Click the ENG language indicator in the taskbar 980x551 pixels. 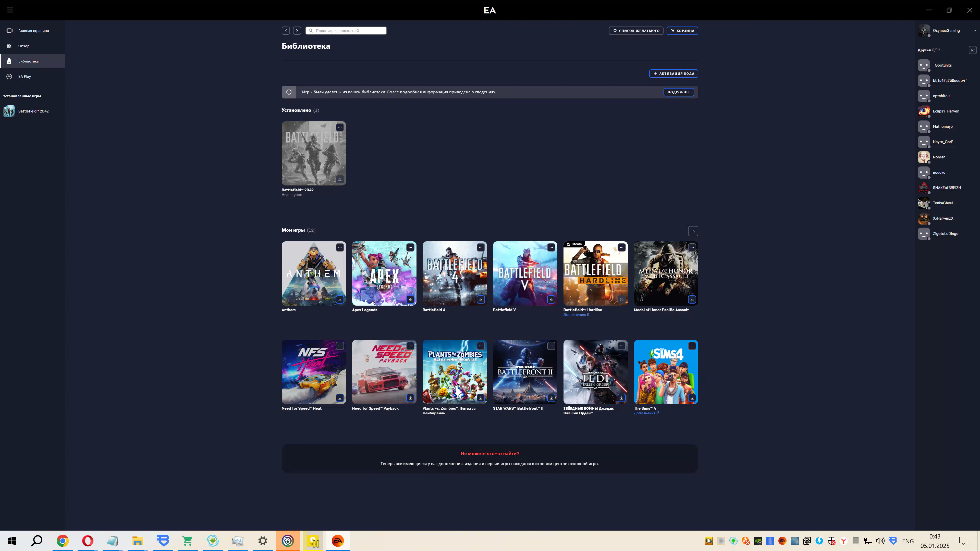tap(908, 541)
